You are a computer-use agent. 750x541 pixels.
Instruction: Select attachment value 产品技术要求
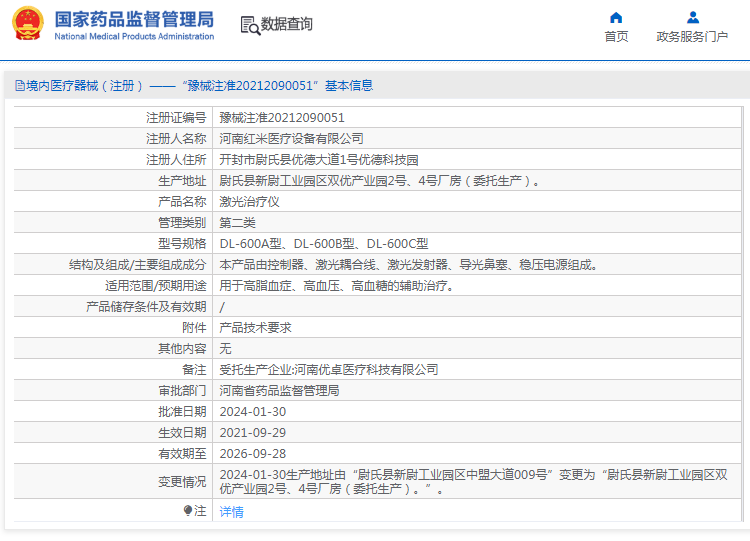coord(255,328)
